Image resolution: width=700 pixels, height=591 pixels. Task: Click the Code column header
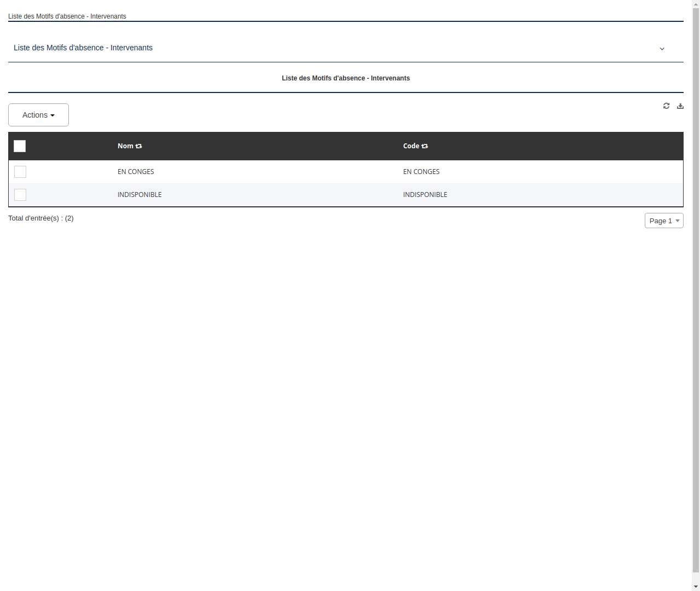pyautogui.click(x=411, y=146)
